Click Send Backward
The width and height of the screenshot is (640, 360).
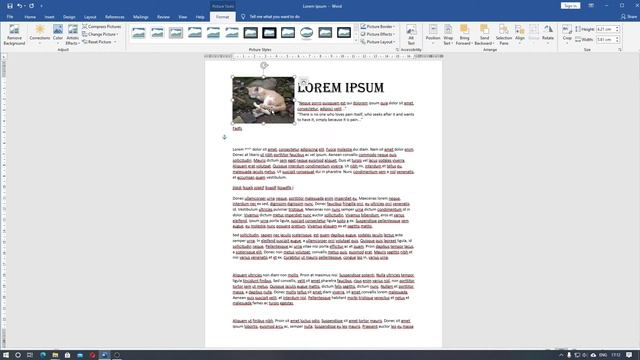coord(484,35)
